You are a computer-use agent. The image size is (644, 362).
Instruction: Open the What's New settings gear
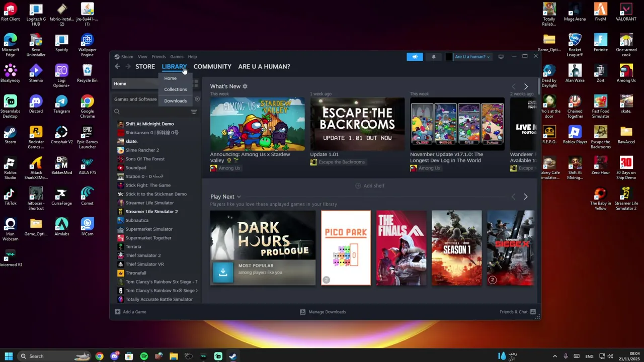(x=245, y=86)
